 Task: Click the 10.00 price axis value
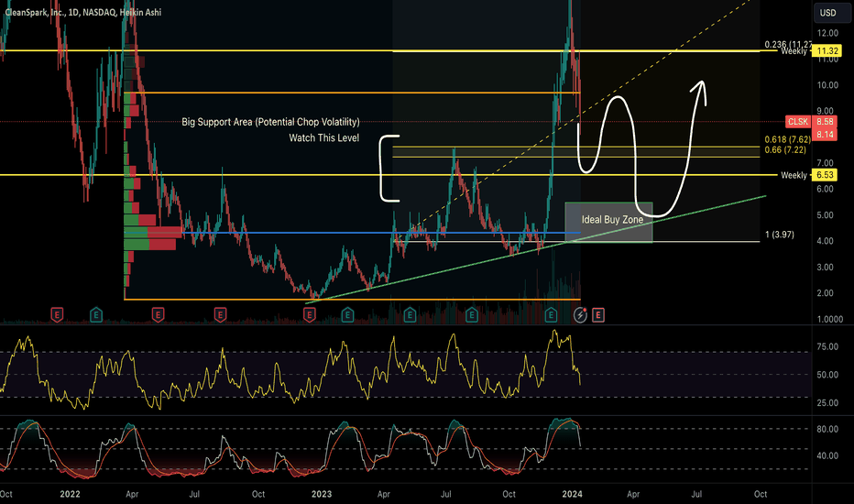pyautogui.click(x=827, y=85)
